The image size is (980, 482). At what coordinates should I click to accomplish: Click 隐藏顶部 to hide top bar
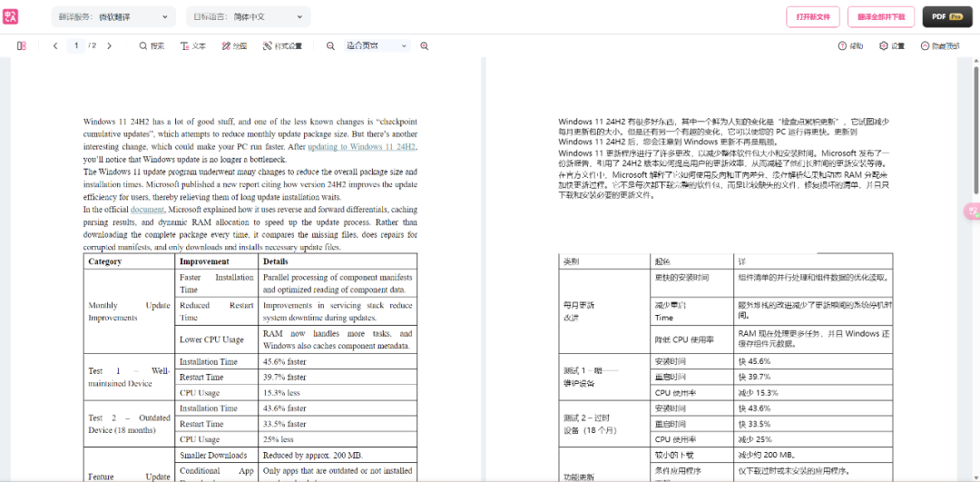940,45
